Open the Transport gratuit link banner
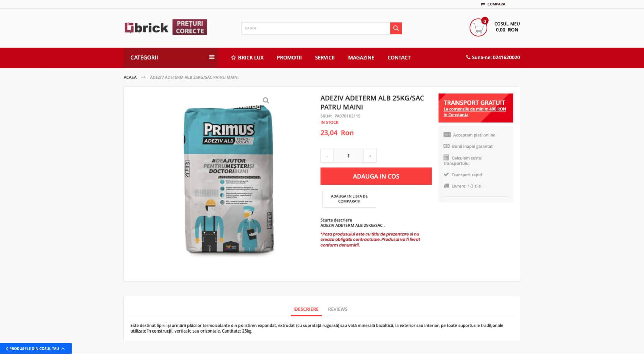Image resolution: width=644 pixels, height=354 pixels. pos(476,108)
